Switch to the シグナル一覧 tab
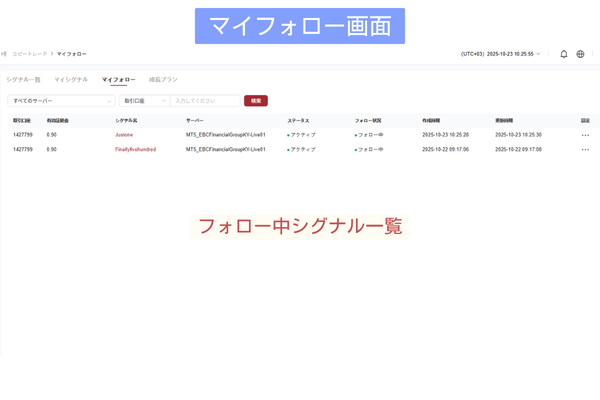Screen dimensions: 600x400 23,79
